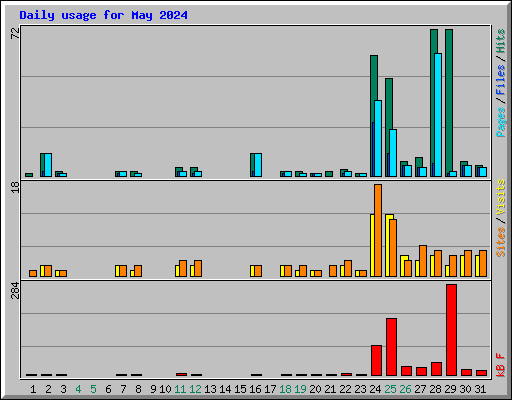This screenshot has height=400, width=512.
Task: Click the red KB bar for day 25
Action: point(391,347)
